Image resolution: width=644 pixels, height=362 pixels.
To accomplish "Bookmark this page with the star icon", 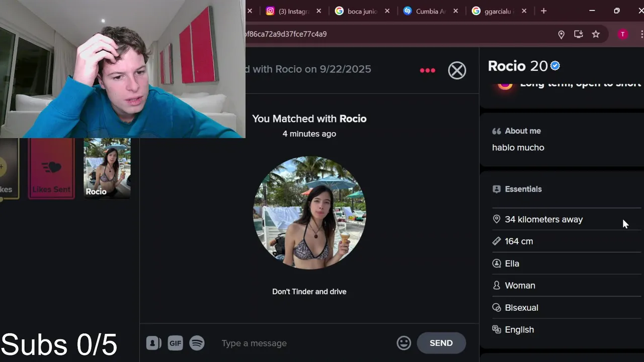I will click(596, 34).
